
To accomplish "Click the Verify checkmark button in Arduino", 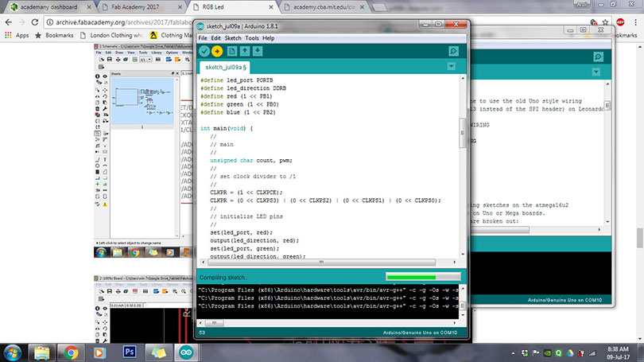I will pos(204,51).
